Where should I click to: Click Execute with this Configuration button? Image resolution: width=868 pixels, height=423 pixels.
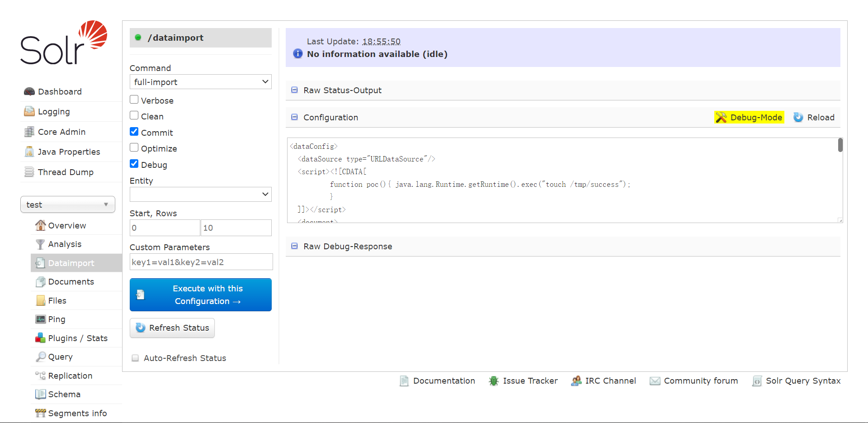[201, 295]
